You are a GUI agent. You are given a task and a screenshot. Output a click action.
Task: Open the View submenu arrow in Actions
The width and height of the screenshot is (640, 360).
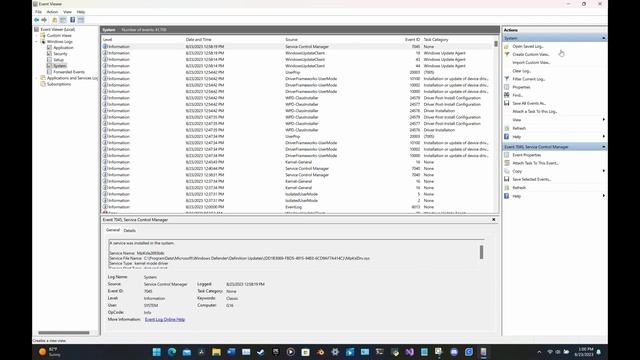coord(604,120)
